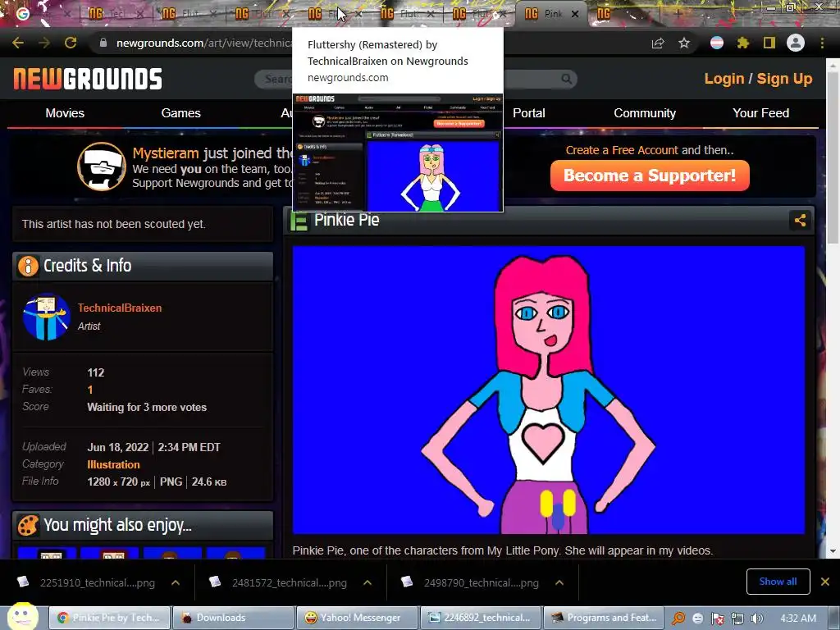Toggle the browser side panel
The width and height of the screenshot is (840, 630).
[x=769, y=43]
